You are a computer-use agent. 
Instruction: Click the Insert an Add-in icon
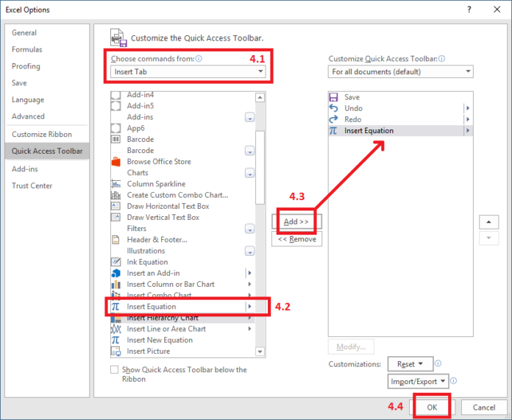116,273
